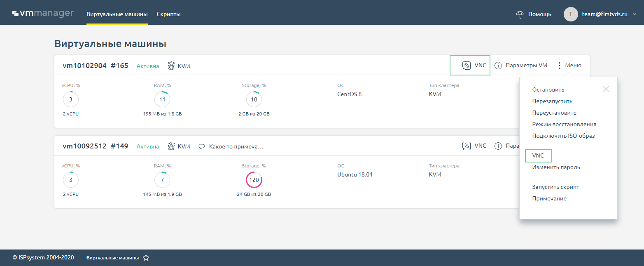Open Параметры VM for vm10102904
Viewport: 644px width, 266px height.
coord(526,65)
